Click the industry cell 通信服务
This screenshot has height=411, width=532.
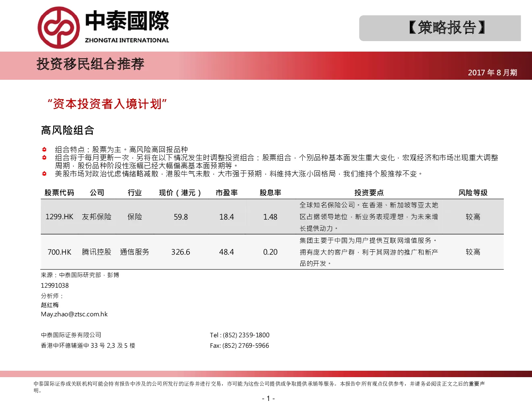point(135,252)
